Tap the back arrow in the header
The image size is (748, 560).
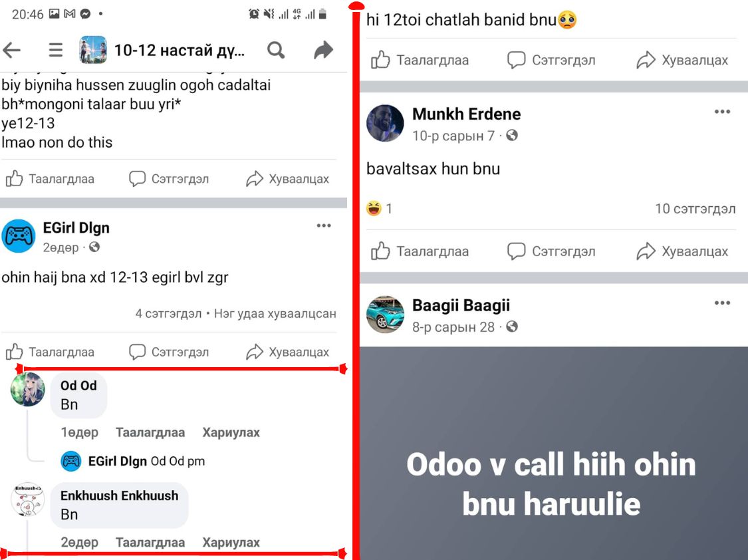coord(11,50)
